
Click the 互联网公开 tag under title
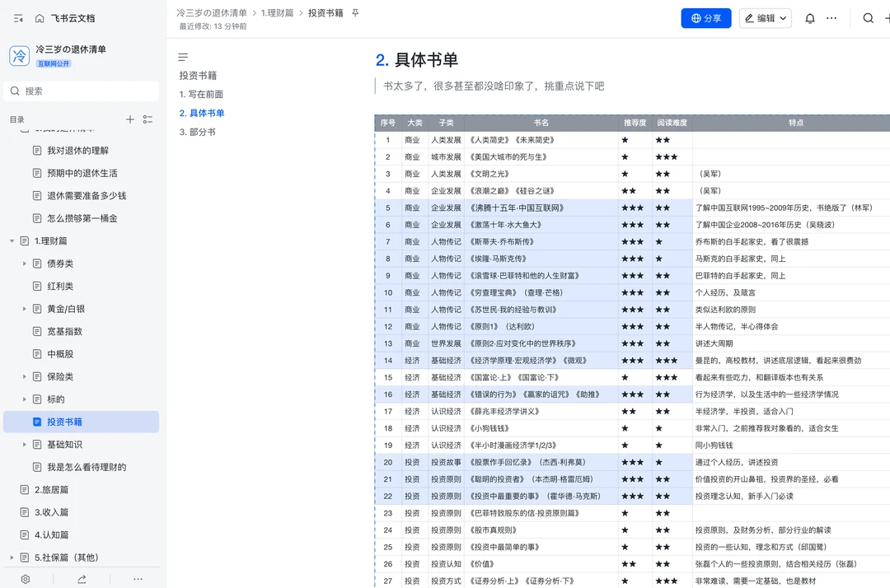(54, 63)
